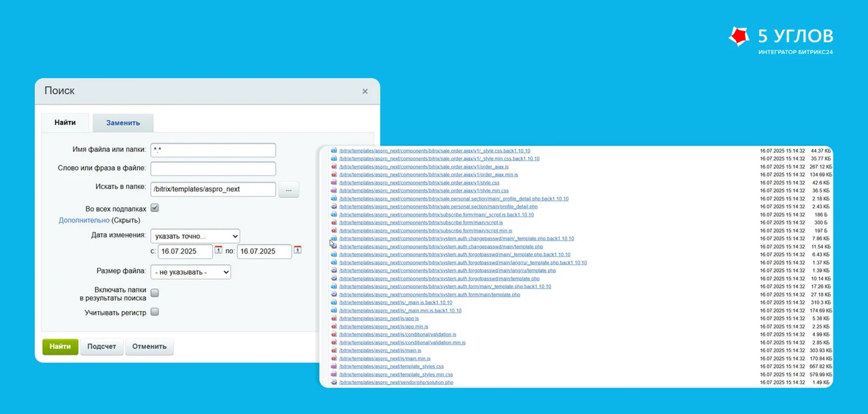Click size value 579.99 КБ
The height and width of the screenshot is (414, 868).
point(820,375)
